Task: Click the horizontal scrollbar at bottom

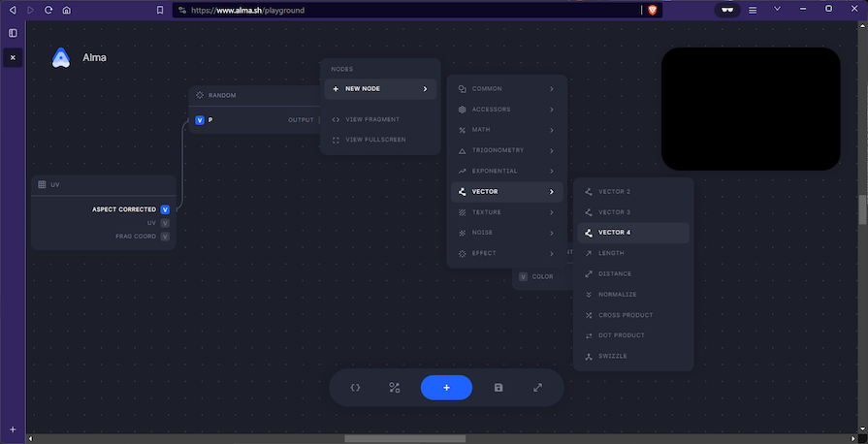Action: (404, 438)
